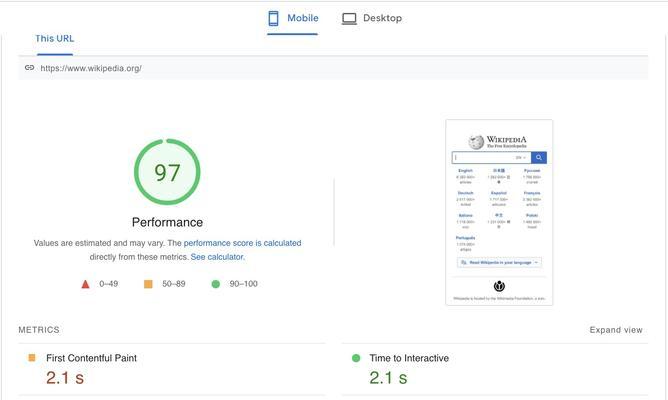Click the Wikipedia globe logo in thumbnail

pyautogui.click(x=476, y=142)
